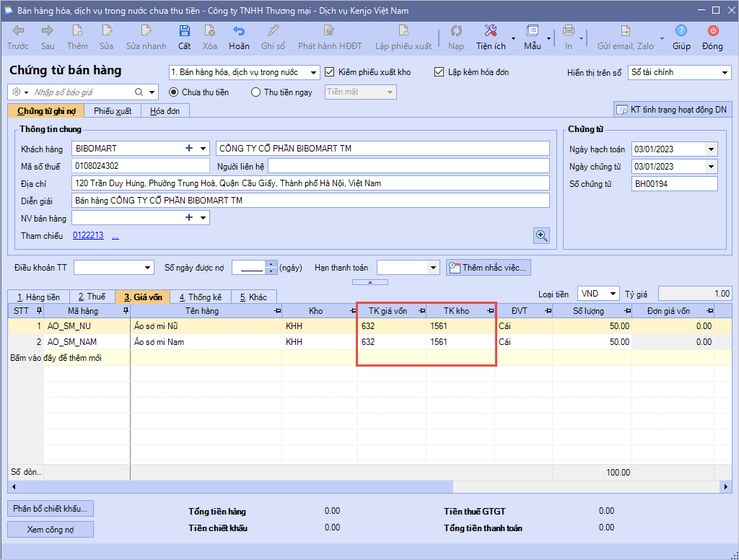Click the Xem công nợ button
The image size is (739, 560).
click(x=51, y=529)
